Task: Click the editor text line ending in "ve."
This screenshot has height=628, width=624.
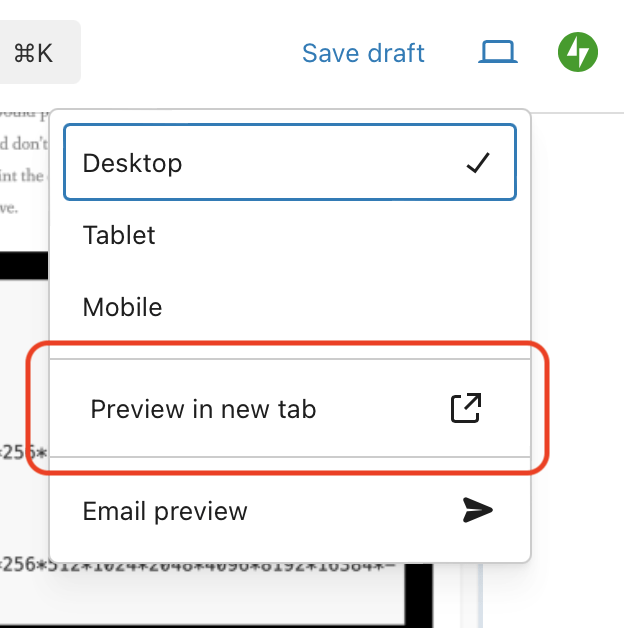Action: click(10, 208)
